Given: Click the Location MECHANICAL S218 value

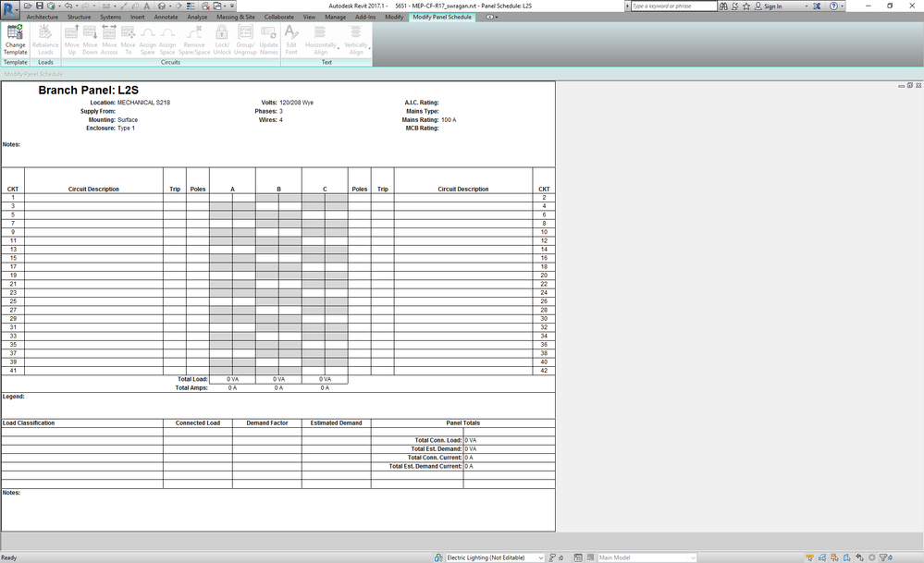Looking at the screenshot, I should 143,103.
